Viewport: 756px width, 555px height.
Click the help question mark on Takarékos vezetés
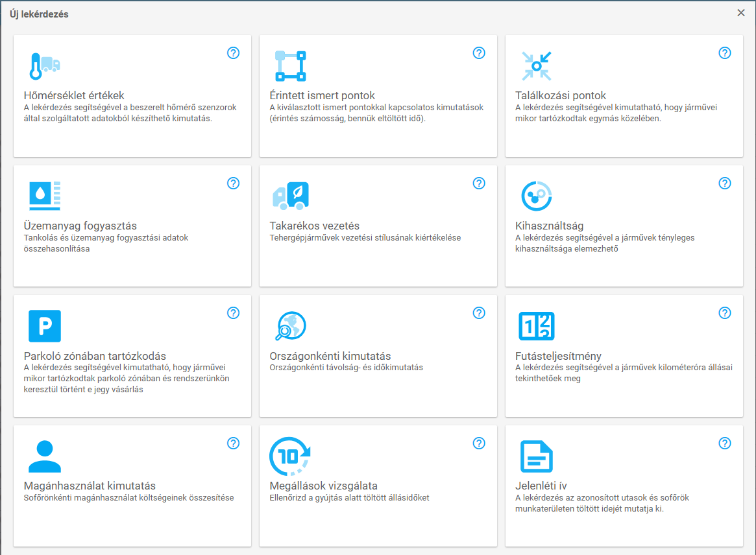tap(479, 183)
